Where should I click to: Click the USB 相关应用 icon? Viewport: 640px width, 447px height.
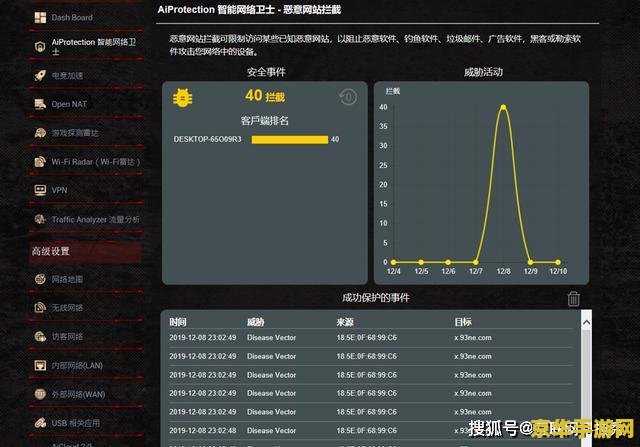(x=40, y=423)
